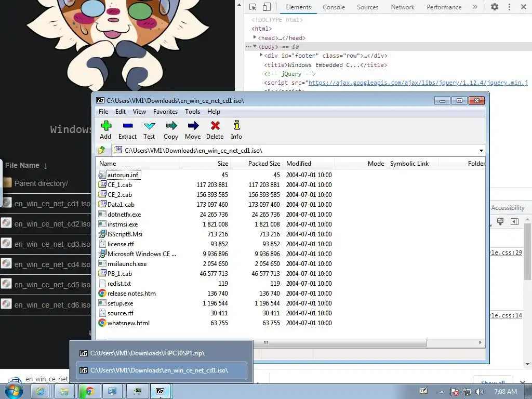This screenshot has height=399, width=532.
Task: Open DevTools three-dot customize menu
Action: click(x=509, y=7)
